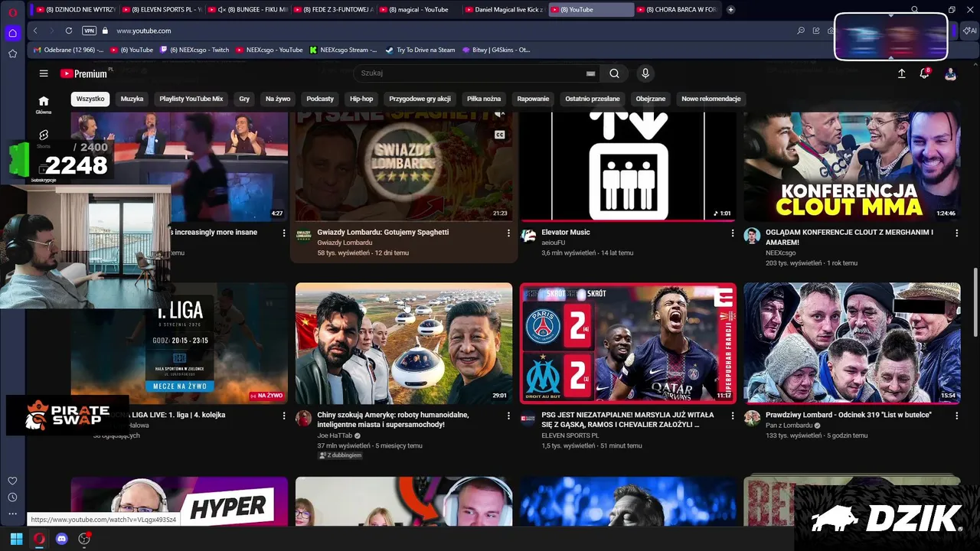This screenshot has width=980, height=551.
Task: Open a new tab with plus button
Action: pos(730,10)
